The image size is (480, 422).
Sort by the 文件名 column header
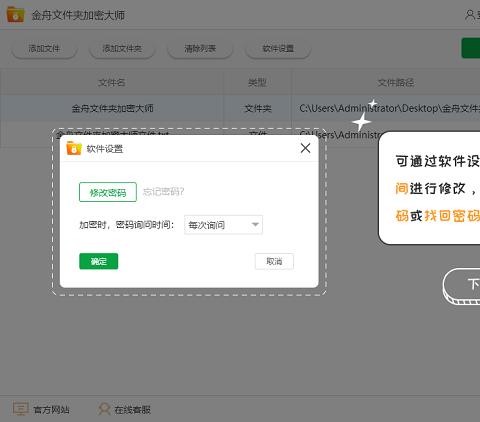point(112,82)
